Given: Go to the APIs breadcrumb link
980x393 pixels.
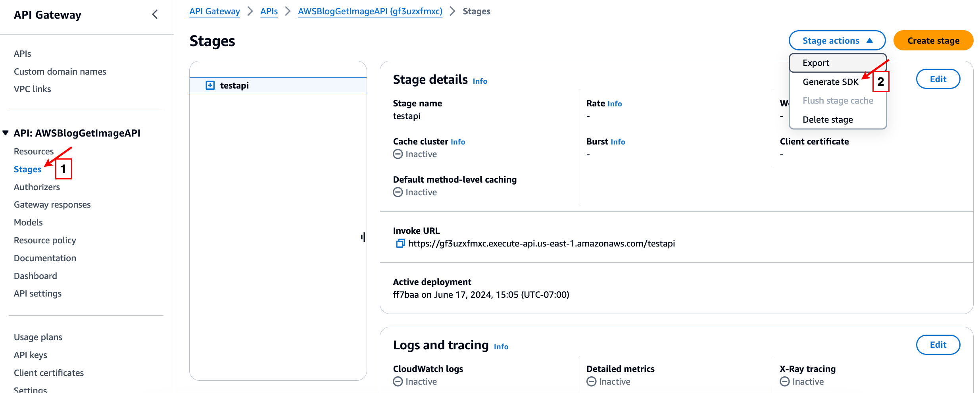Looking at the screenshot, I should pyautogui.click(x=269, y=12).
